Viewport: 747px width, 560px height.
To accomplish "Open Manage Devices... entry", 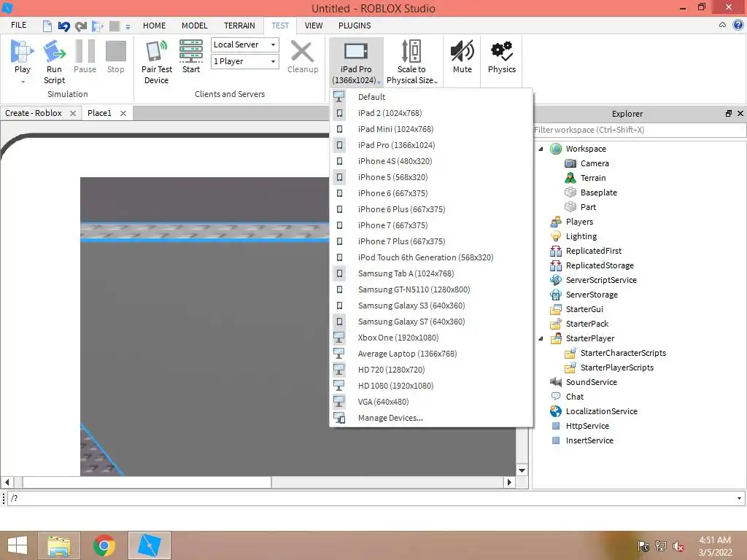I will pyautogui.click(x=430, y=418).
